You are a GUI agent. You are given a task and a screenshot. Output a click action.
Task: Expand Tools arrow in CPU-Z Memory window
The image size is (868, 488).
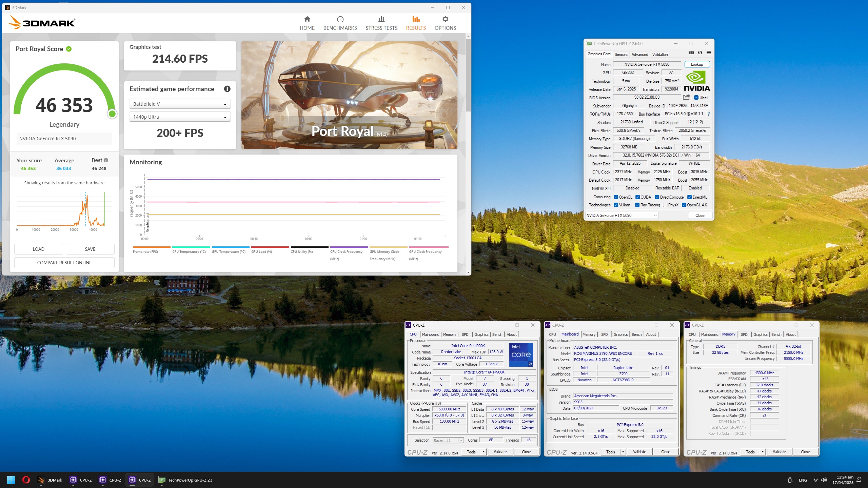(x=763, y=452)
